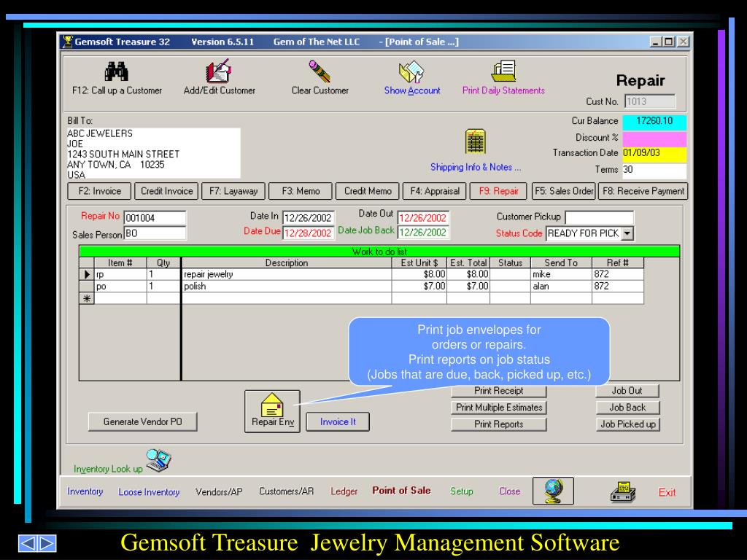Click the Job Picked up button

click(627, 424)
